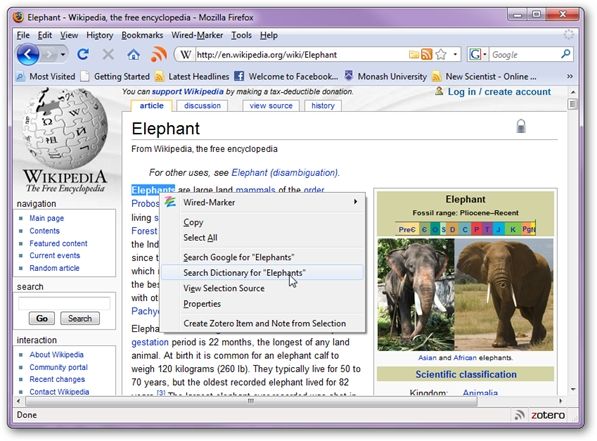Image resolution: width=597 pixels, height=441 pixels.
Task: Open the Help menu
Action: point(269,35)
